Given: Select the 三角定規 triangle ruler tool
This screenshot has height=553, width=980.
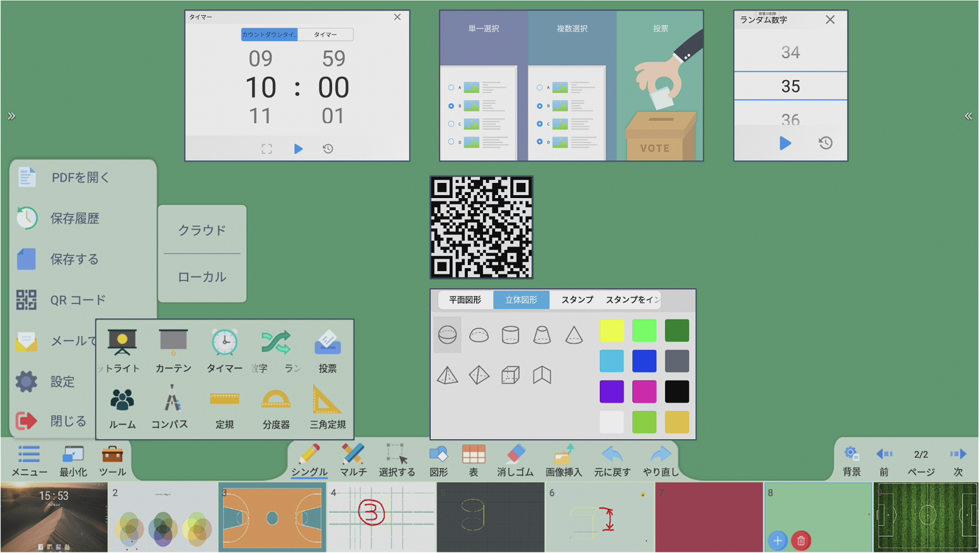Looking at the screenshot, I should pyautogui.click(x=327, y=408).
